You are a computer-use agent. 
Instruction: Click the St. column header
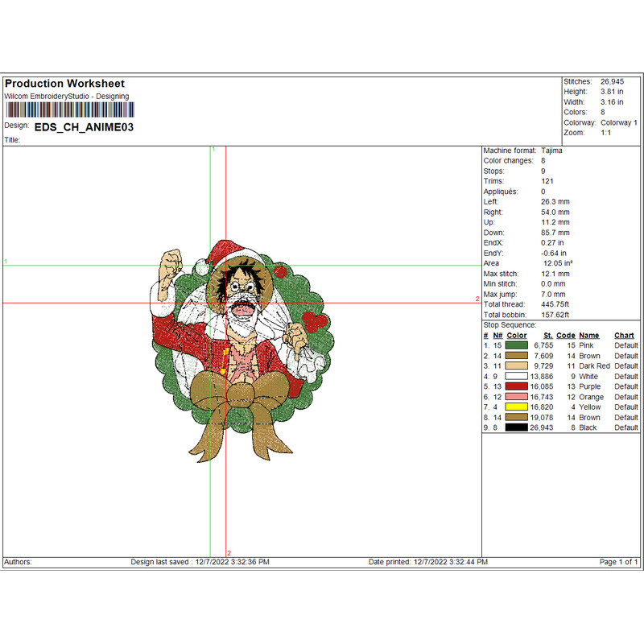(547, 335)
